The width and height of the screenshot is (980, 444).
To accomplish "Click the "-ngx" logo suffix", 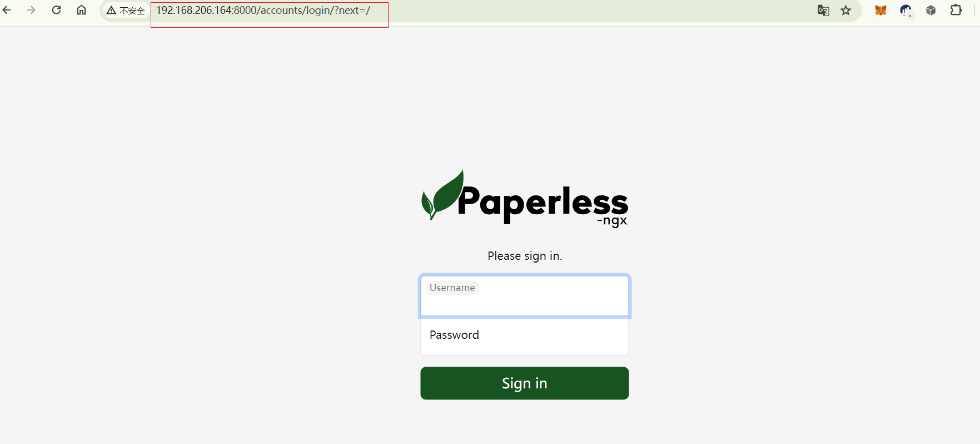I will (x=612, y=221).
